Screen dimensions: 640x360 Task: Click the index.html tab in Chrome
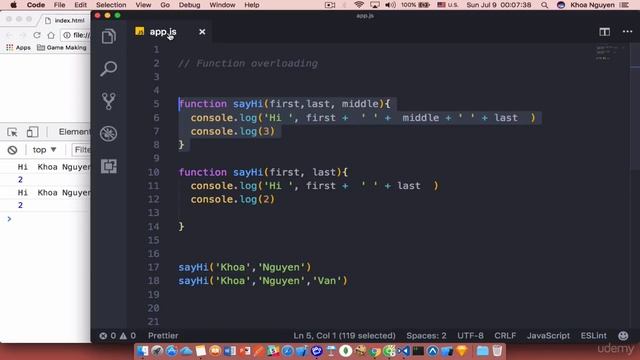point(65,20)
